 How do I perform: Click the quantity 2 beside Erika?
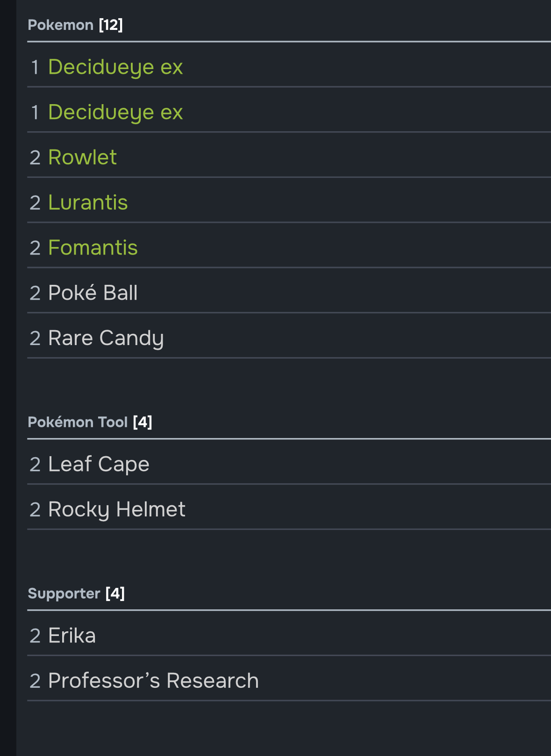pyautogui.click(x=35, y=636)
